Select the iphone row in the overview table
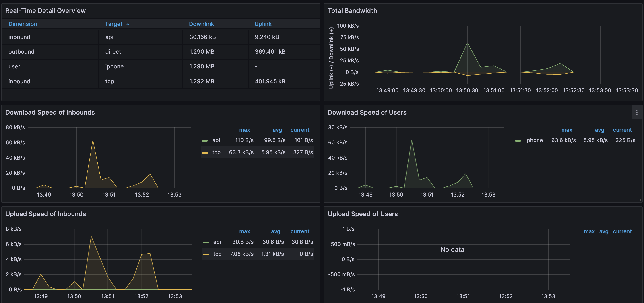644x303 pixels. pyautogui.click(x=114, y=66)
